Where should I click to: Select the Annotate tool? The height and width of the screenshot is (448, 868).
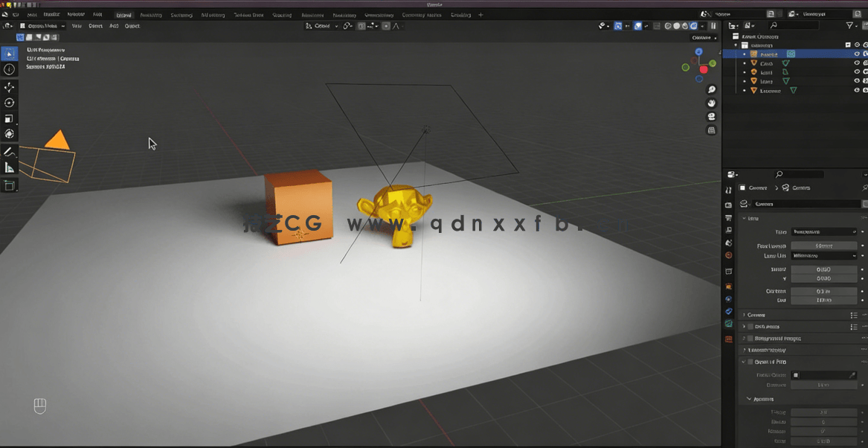point(10,151)
